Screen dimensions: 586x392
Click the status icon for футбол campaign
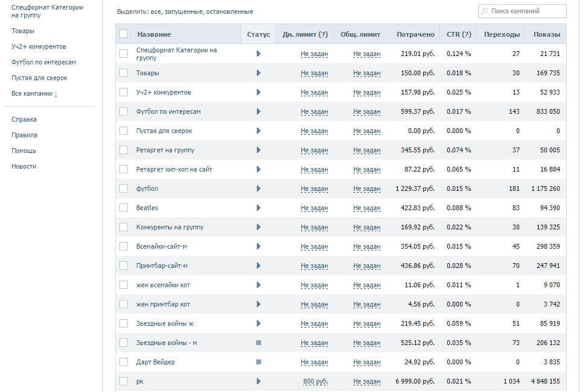[x=259, y=188]
